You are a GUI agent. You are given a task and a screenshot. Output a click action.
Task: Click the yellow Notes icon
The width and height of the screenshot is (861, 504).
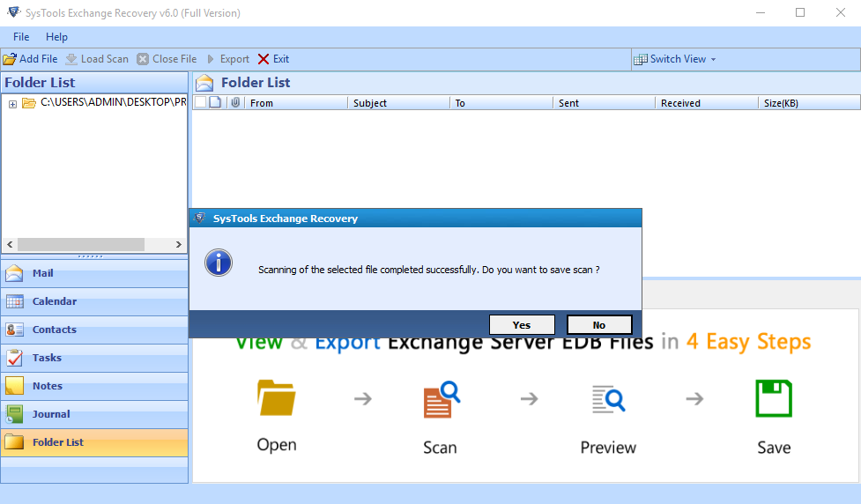[14, 385]
